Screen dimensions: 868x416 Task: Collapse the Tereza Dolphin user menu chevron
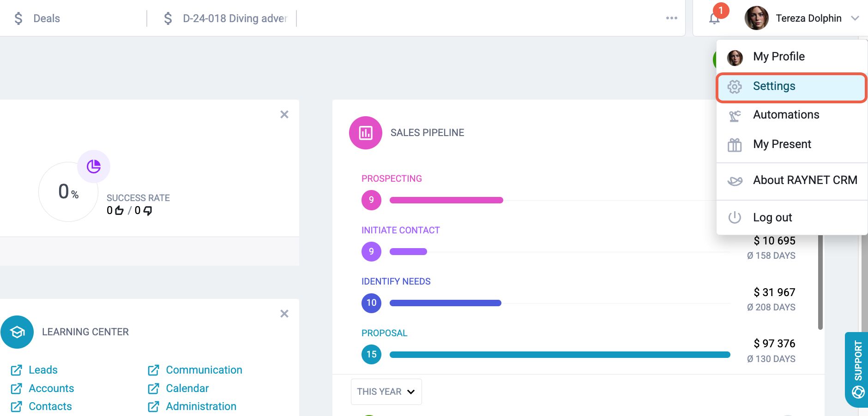pyautogui.click(x=855, y=18)
